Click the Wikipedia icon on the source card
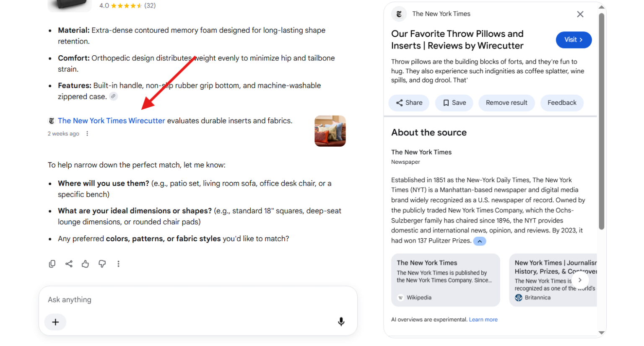The image size is (644, 346). (401, 298)
